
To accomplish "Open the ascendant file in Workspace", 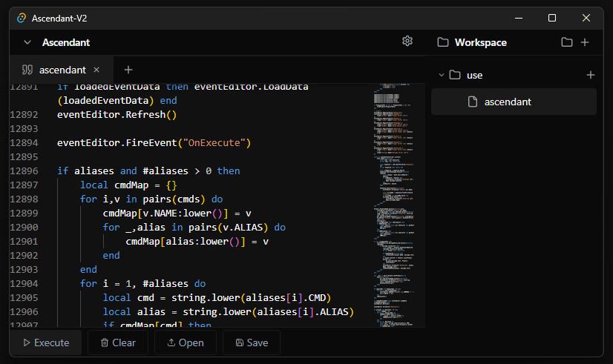I will pyautogui.click(x=514, y=102).
